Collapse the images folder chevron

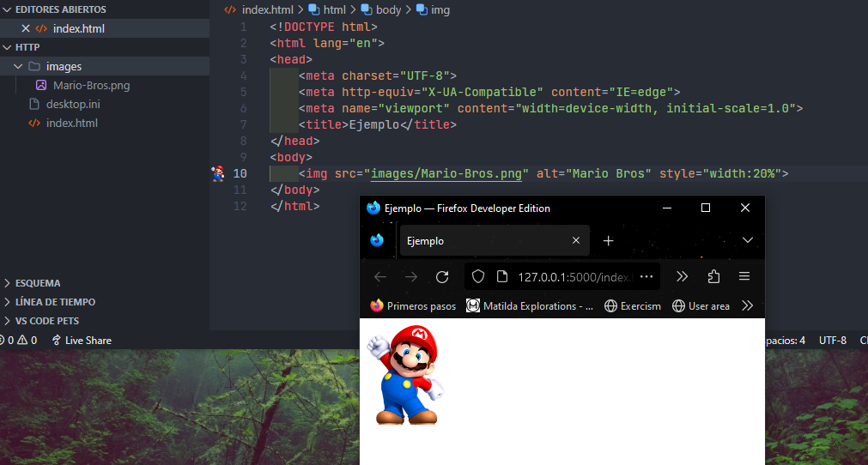[x=18, y=66]
